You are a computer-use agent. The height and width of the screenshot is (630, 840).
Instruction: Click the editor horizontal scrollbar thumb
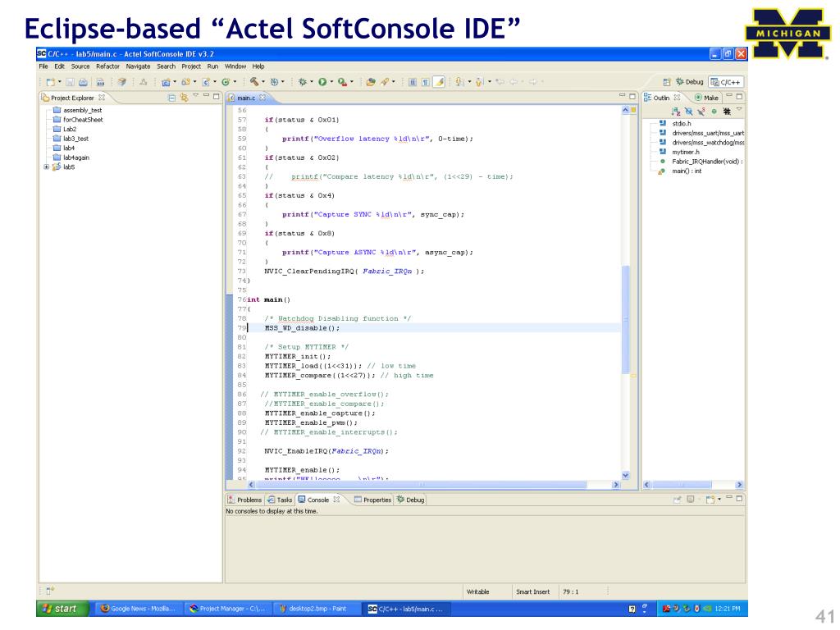tap(421, 485)
